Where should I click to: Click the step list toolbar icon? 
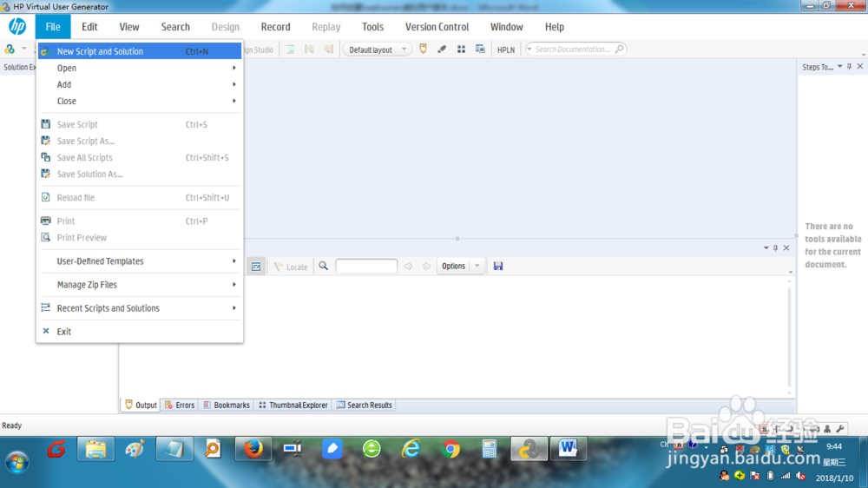291,49
